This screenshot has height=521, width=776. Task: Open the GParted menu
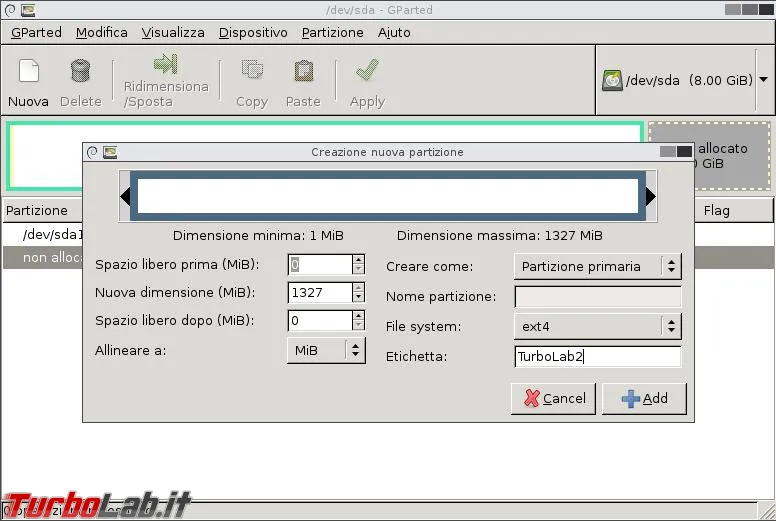(36, 33)
